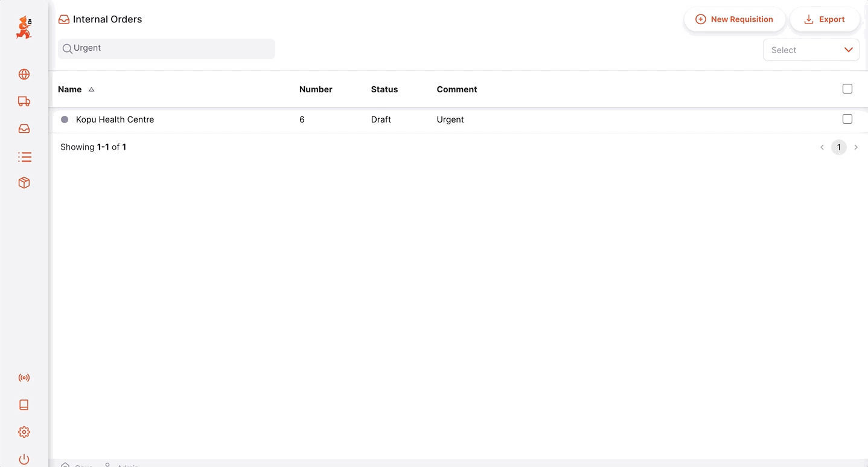Select the Distribution truck icon in sidebar

tap(24, 101)
